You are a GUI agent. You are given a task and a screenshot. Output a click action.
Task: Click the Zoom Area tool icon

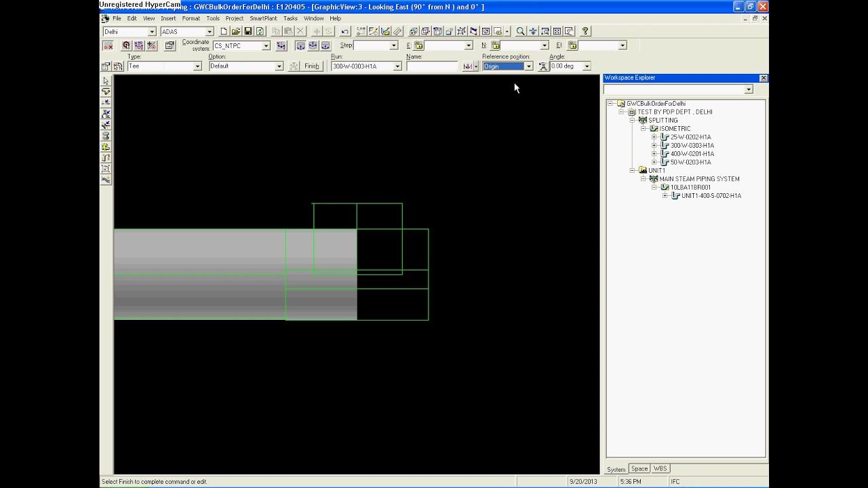pyautogui.click(x=545, y=31)
